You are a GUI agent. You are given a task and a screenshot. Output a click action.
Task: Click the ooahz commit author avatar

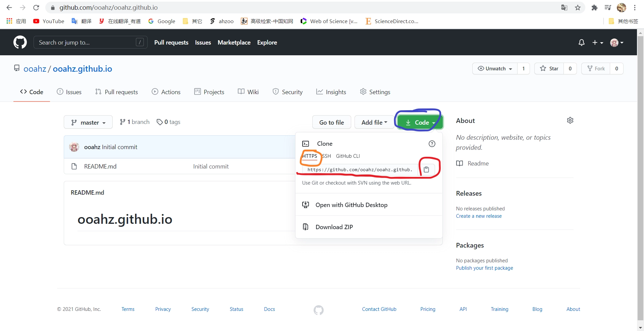pos(74,147)
